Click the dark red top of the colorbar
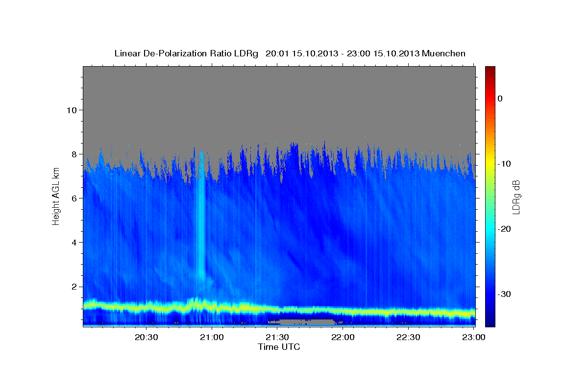This screenshot has height=392, width=588. tap(490, 71)
